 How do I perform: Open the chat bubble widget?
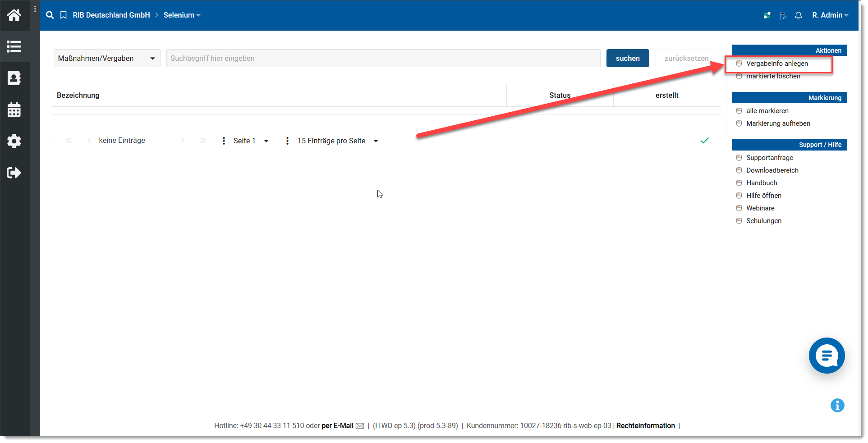(x=826, y=356)
